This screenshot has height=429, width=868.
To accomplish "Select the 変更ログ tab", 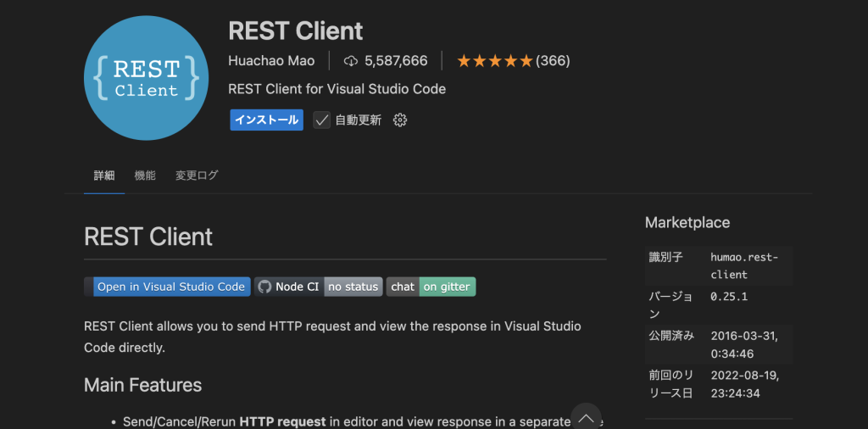I will pos(197,175).
